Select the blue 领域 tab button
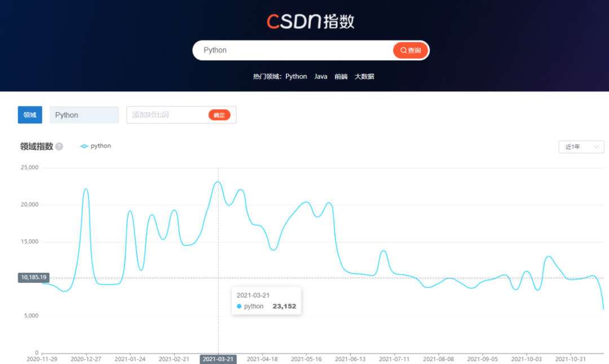Viewport: 609px width, 364px height. pyautogui.click(x=30, y=115)
